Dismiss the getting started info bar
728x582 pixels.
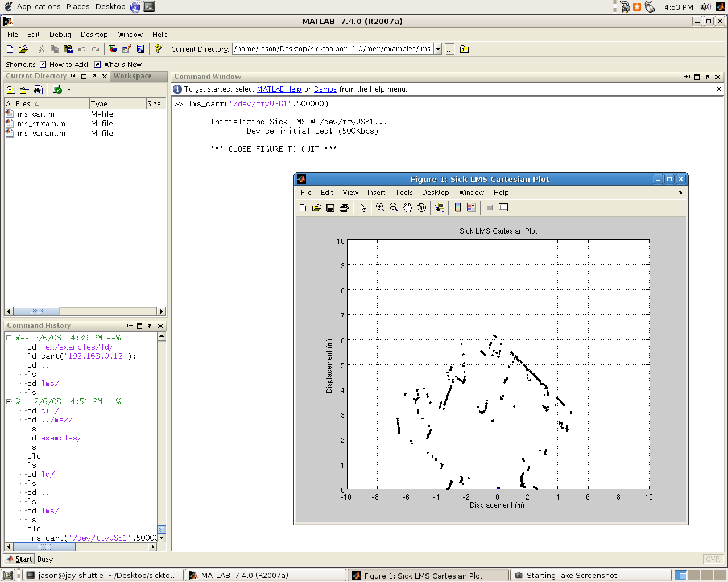pyautogui.click(x=718, y=89)
